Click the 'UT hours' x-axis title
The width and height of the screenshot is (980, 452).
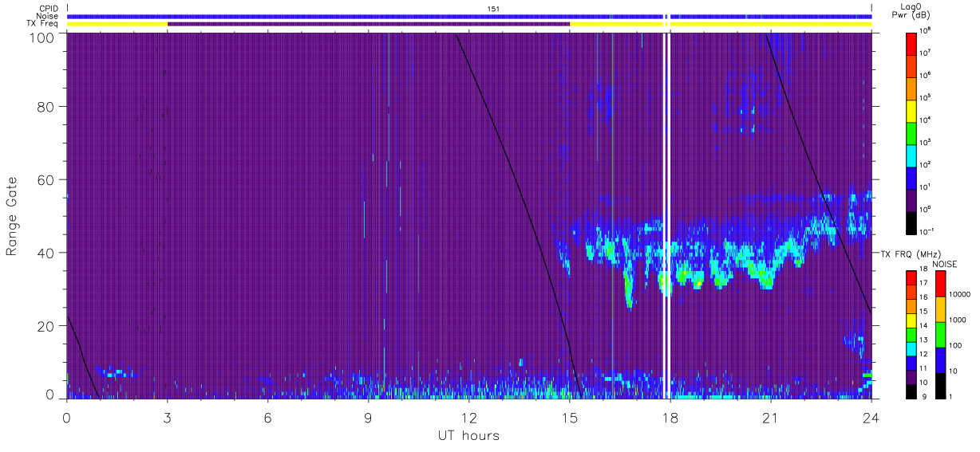pyautogui.click(x=468, y=436)
